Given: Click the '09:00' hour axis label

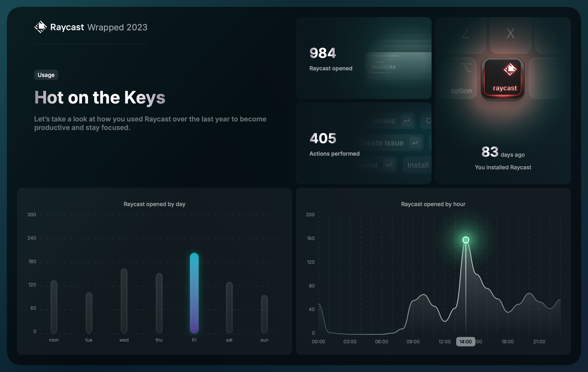Looking at the screenshot, I should (413, 341).
